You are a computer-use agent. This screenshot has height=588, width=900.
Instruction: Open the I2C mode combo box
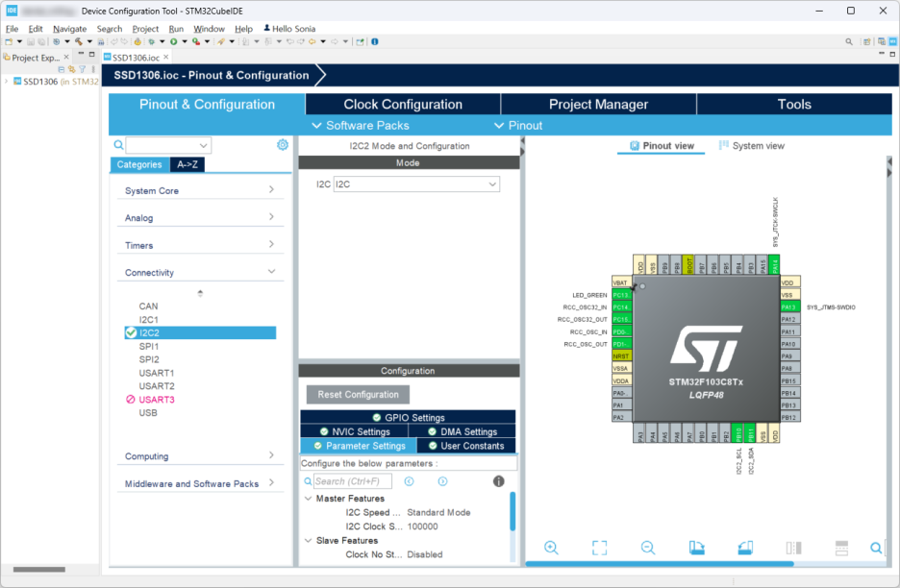416,184
